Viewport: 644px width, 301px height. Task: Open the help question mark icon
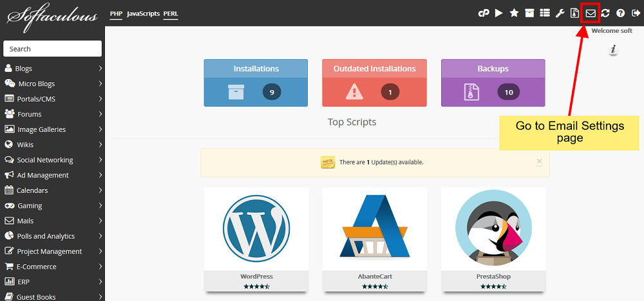coord(620,13)
